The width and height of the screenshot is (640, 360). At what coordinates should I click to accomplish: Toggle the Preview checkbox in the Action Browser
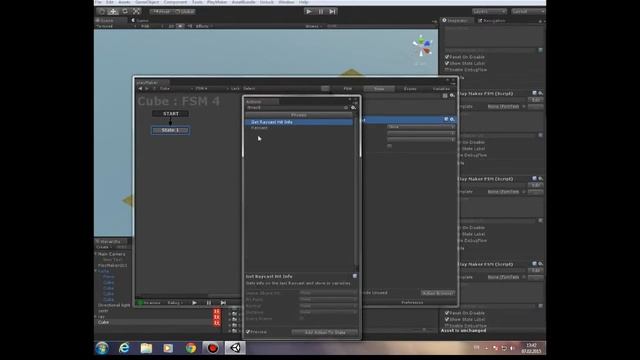248,332
